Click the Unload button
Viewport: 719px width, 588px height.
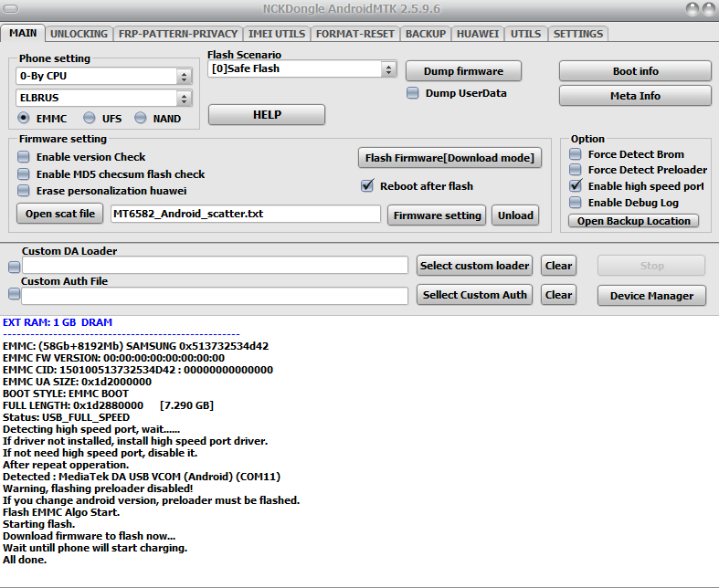[x=515, y=215]
